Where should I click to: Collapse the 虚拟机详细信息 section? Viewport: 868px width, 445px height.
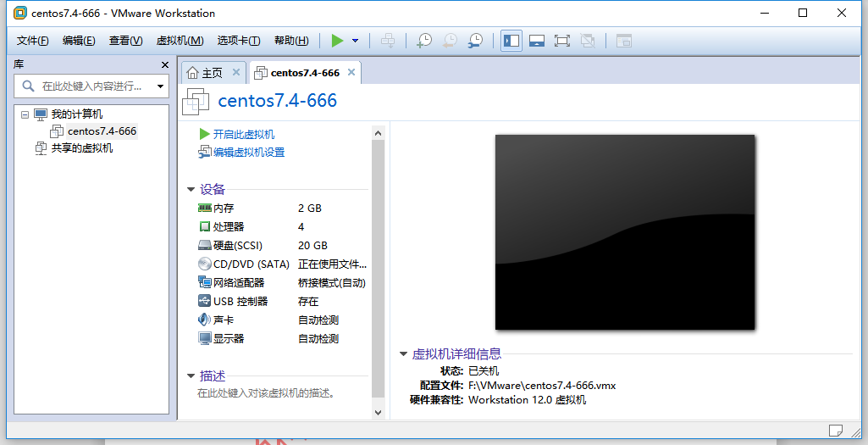coord(404,354)
